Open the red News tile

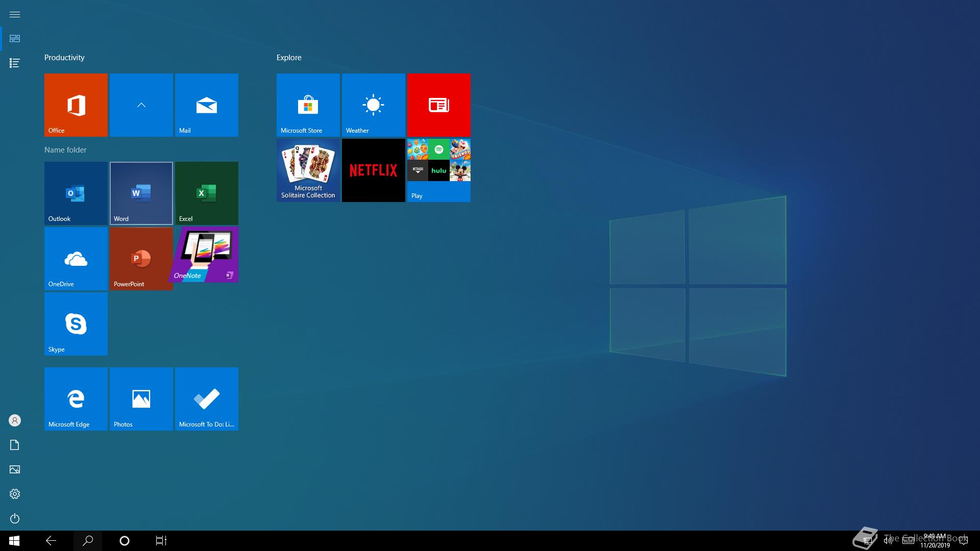coord(439,105)
